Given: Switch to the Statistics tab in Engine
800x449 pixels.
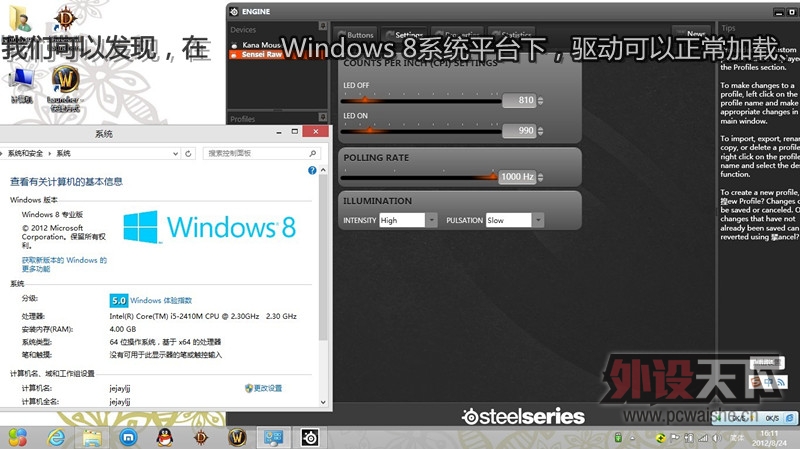Looking at the screenshot, I should pyautogui.click(x=511, y=35).
